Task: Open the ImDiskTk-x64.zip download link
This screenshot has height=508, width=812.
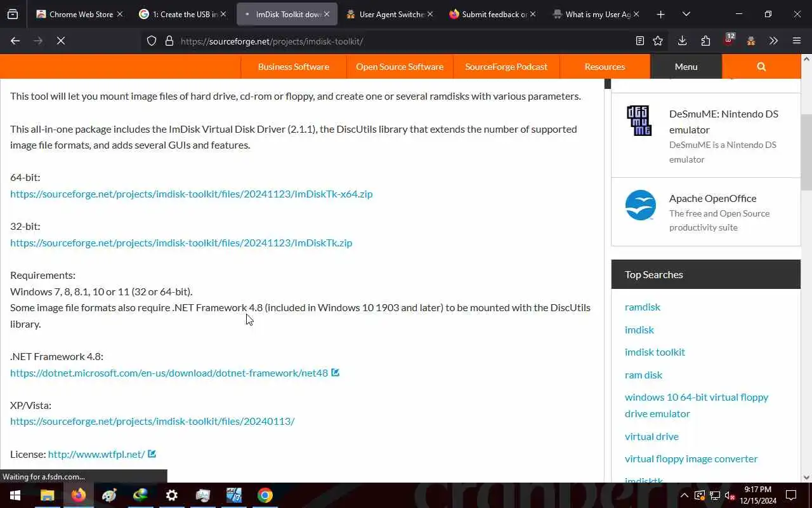Action: (x=192, y=194)
